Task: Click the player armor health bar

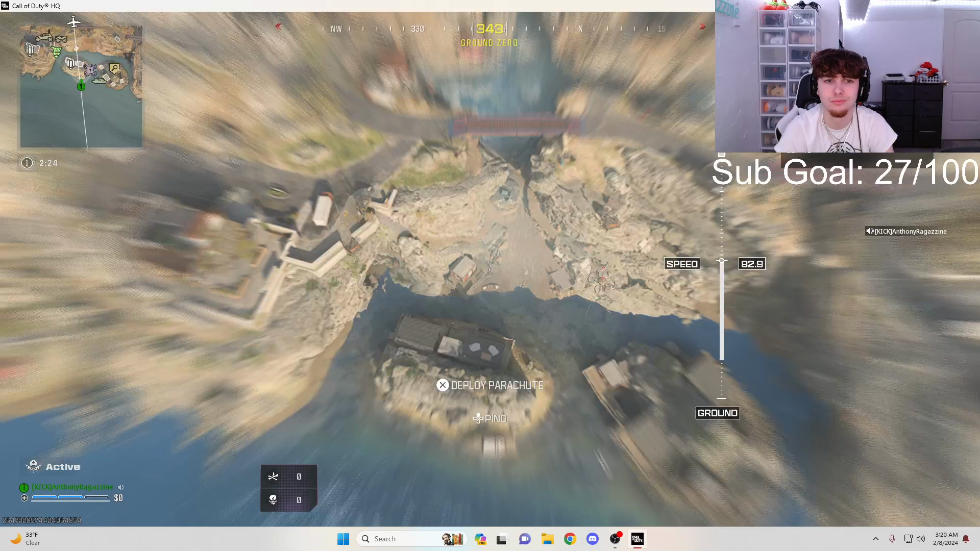Action: pos(70,498)
